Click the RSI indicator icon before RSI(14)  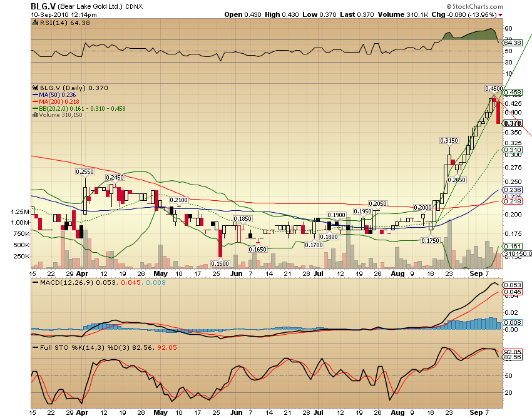coord(35,23)
